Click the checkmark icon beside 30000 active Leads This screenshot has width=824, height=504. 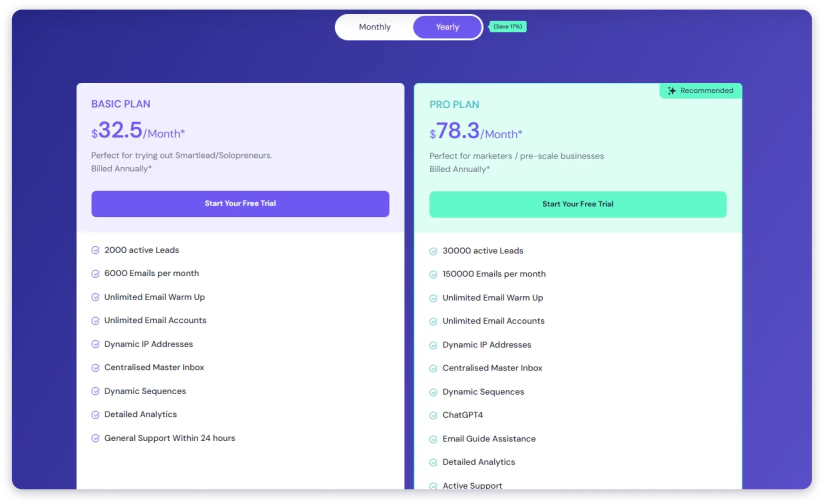coord(433,250)
